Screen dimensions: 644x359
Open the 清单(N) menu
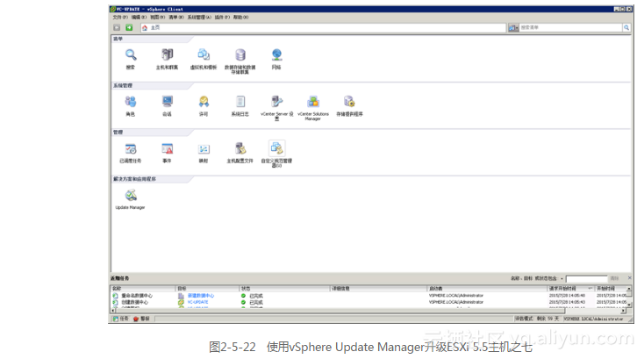tap(176, 18)
